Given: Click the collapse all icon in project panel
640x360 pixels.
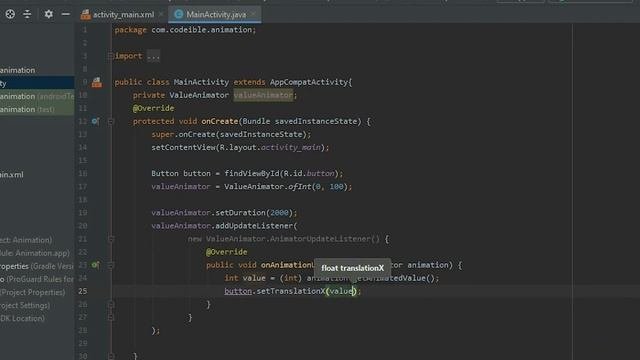Looking at the screenshot, I should point(27,14).
